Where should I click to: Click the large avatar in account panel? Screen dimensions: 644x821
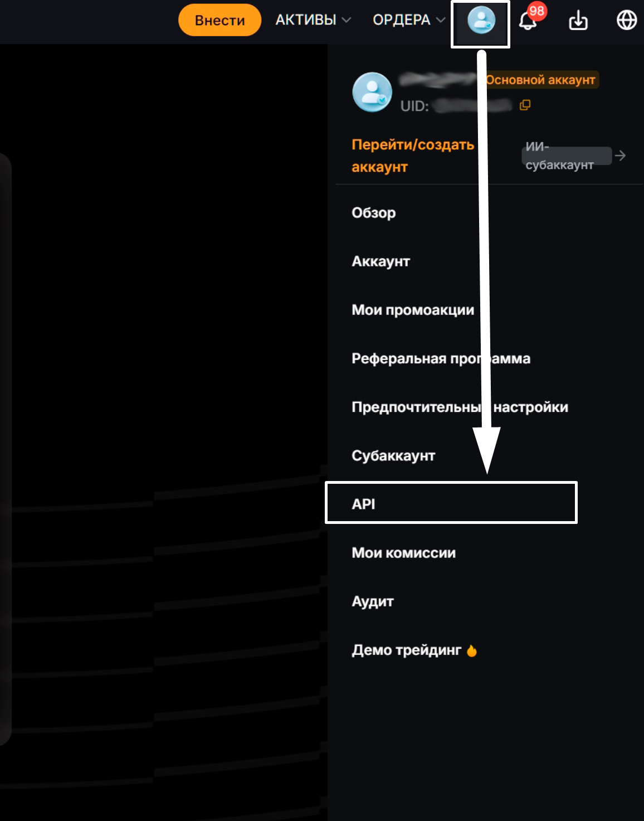click(x=372, y=92)
